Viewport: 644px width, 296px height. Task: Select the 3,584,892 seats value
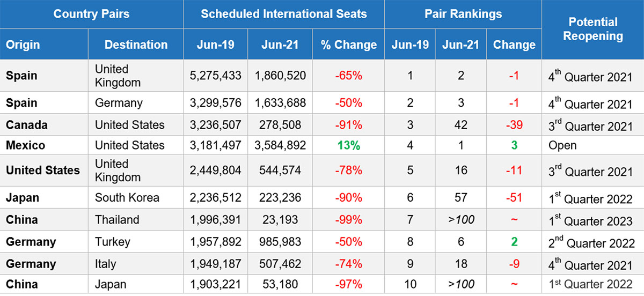(280, 145)
